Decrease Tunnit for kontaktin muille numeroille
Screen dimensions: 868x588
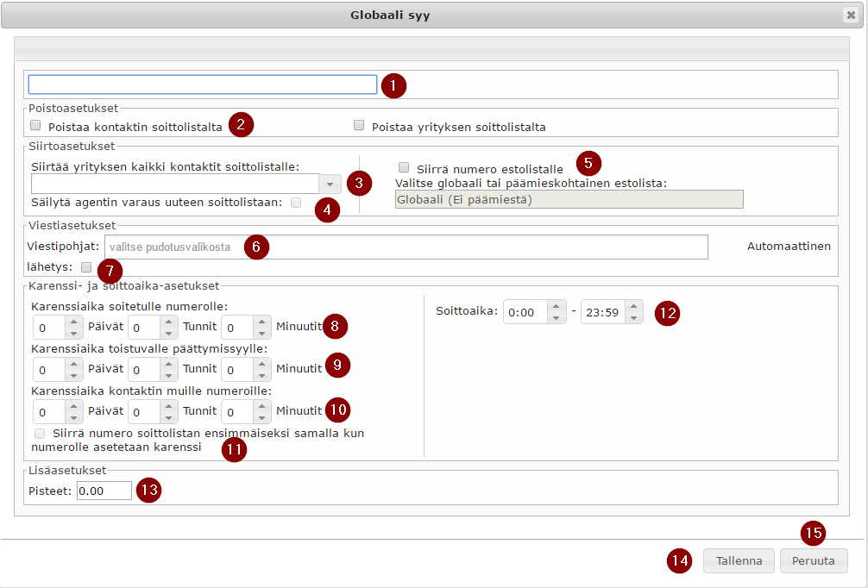pos(169,417)
